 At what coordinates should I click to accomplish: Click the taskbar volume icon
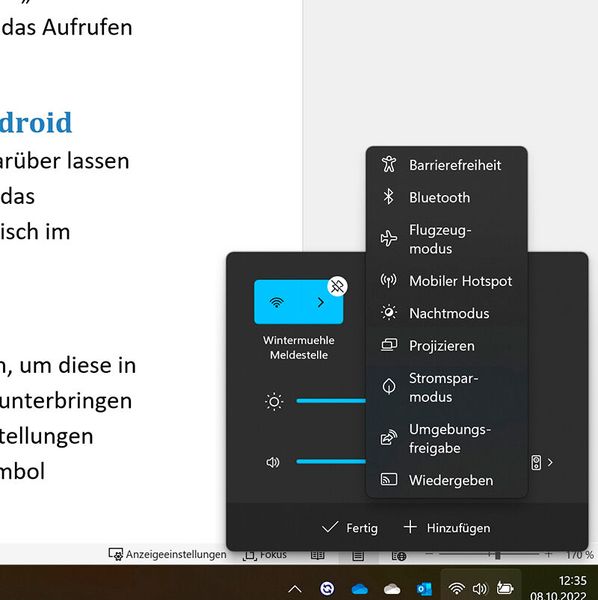pyautogui.click(x=480, y=588)
